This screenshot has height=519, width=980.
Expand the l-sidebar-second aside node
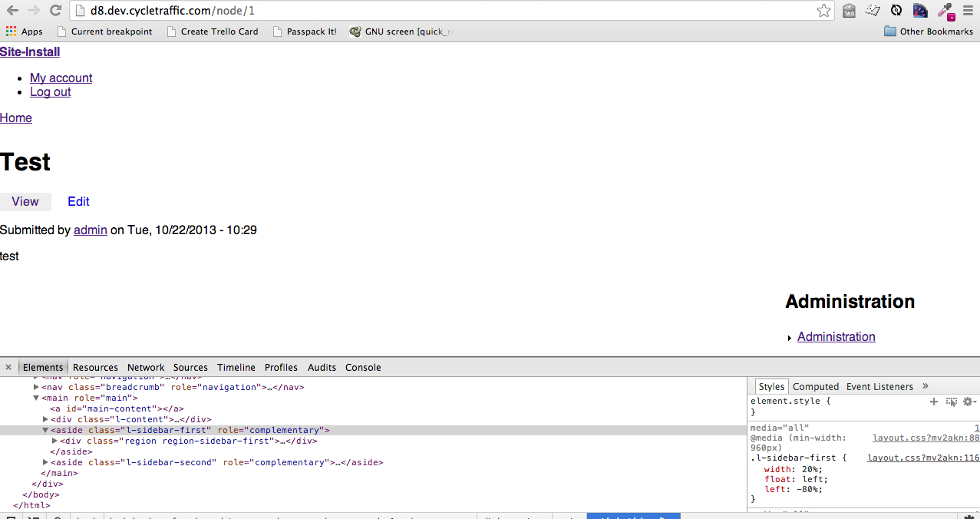pyautogui.click(x=45, y=462)
